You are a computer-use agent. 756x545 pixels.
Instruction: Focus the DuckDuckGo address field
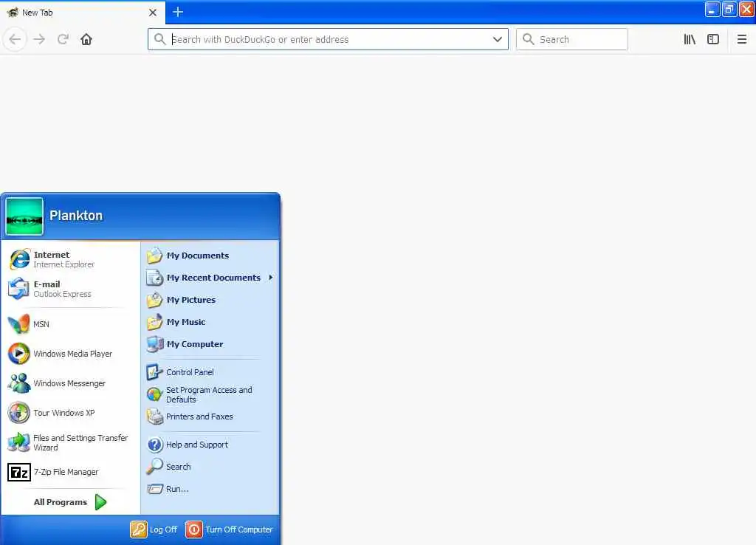pyautogui.click(x=328, y=39)
